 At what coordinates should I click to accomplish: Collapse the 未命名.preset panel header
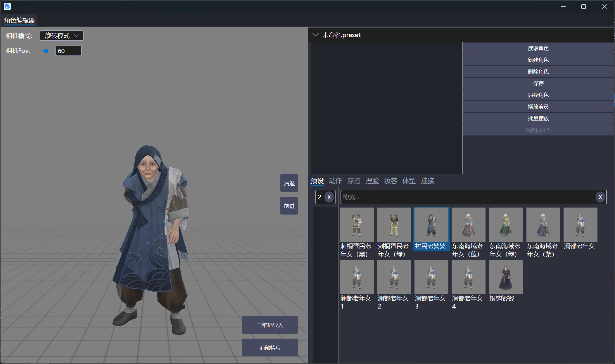315,35
